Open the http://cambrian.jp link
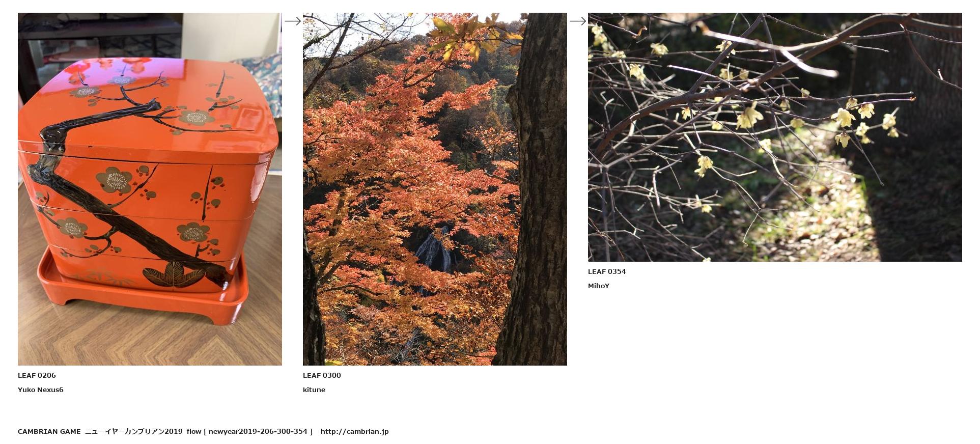 (x=355, y=431)
